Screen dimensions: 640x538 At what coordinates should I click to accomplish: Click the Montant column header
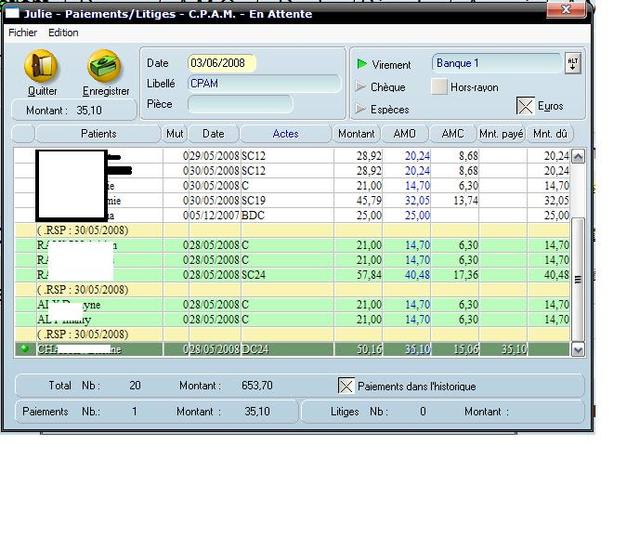tap(356, 134)
